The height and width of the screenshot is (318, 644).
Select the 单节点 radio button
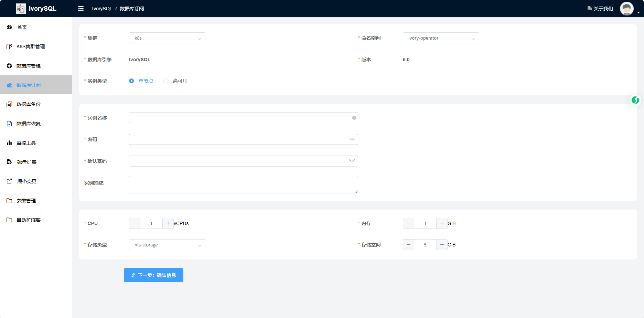pos(131,81)
